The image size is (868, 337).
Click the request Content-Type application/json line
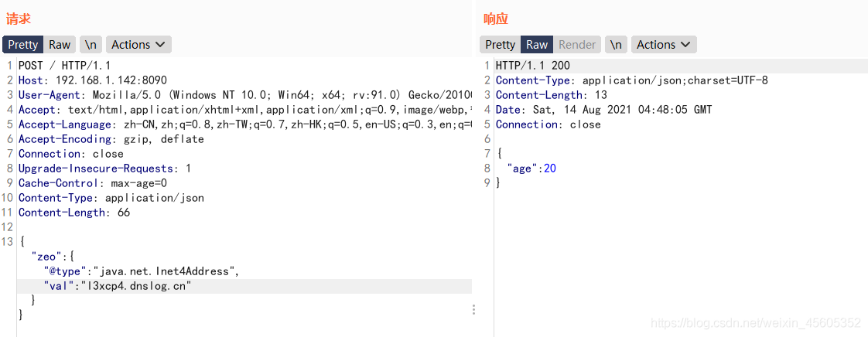[x=111, y=198]
